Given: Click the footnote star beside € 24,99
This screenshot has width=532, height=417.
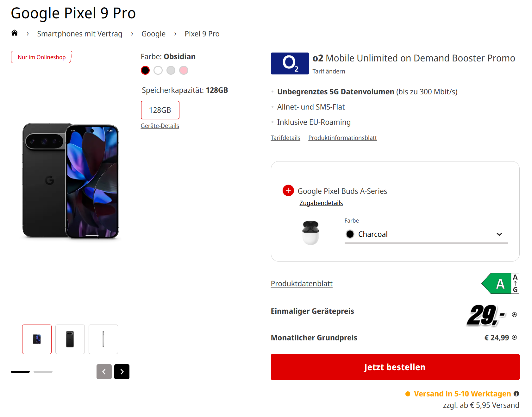Looking at the screenshot, I should (x=515, y=337).
